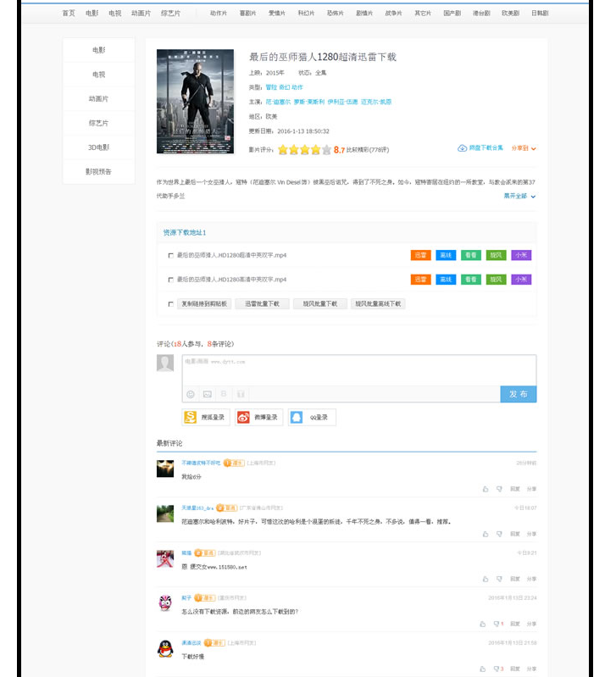This screenshot has height=677, width=616.
Task: Check the second HD1280高清 mp4 file checkbox
Action: point(171,280)
